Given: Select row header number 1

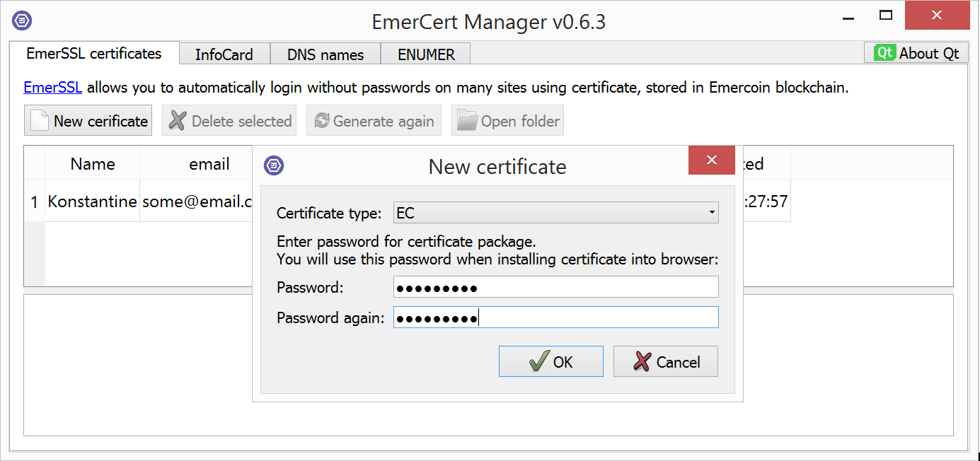Looking at the screenshot, I should pos(35,202).
